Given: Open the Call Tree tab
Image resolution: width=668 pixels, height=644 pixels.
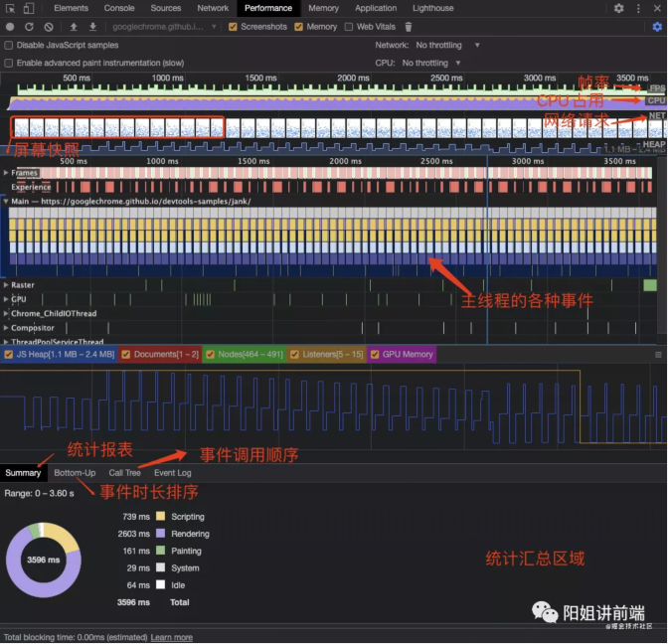Looking at the screenshot, I should pyautogui.click(x=125, y=473).
